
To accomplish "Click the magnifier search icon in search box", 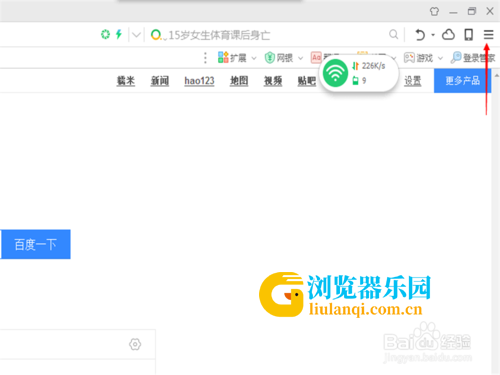I will pyautogui.click(x=393, y=34).
